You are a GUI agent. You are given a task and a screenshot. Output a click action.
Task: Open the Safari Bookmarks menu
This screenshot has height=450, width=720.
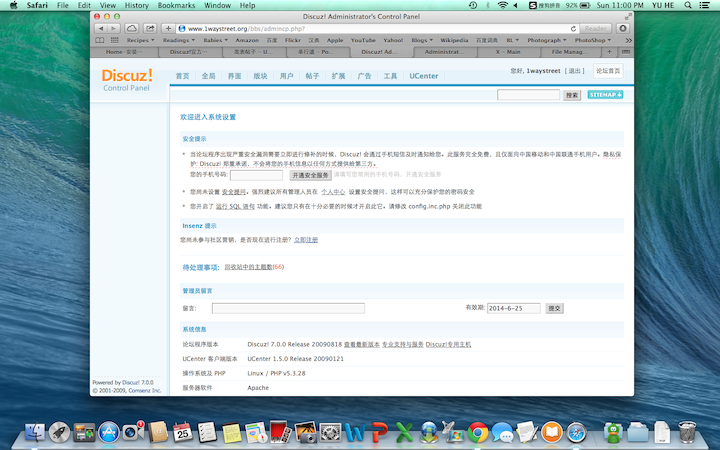click(176, 6)
